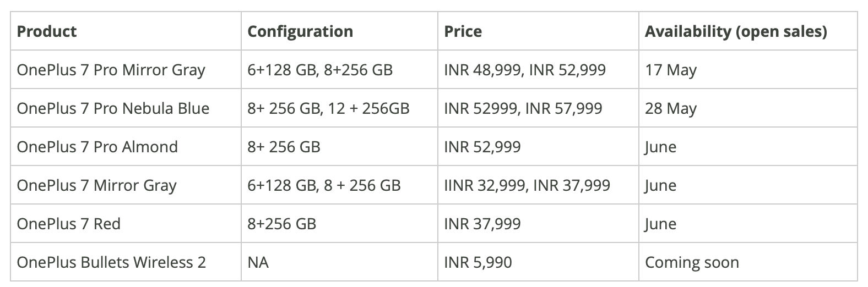868x287 pixels.
Task: Click the 6+128 GB, 8+256 GB configuration
Action: pyautogui.click(x=320, y=70)
